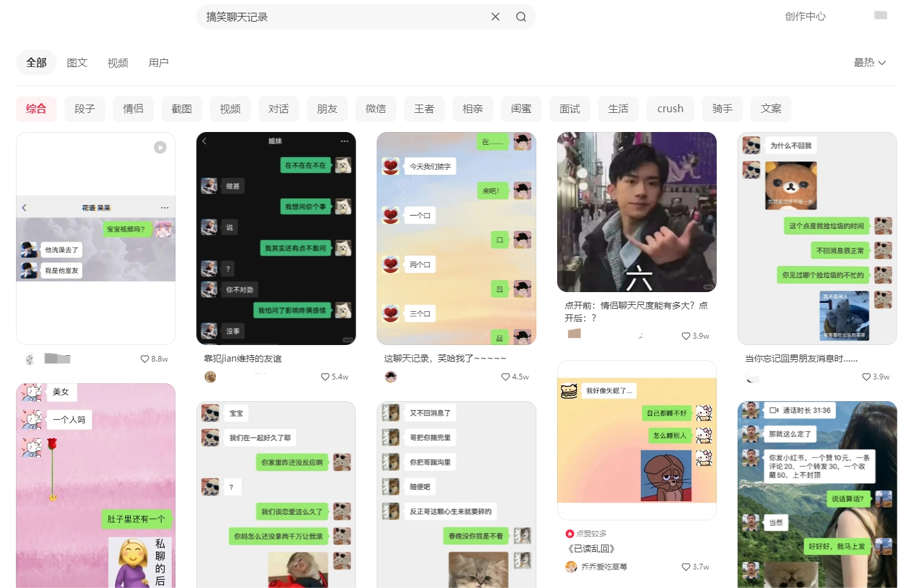
Task: Like the post with 8.8w likes
Action: [x=145, y=359]
